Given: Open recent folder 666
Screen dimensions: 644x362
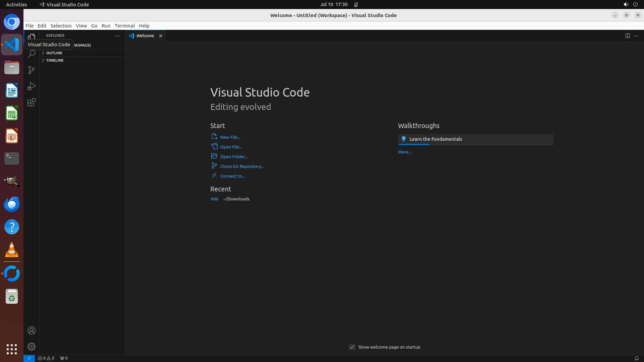Looking at the screenshot, I should (214, 199).
